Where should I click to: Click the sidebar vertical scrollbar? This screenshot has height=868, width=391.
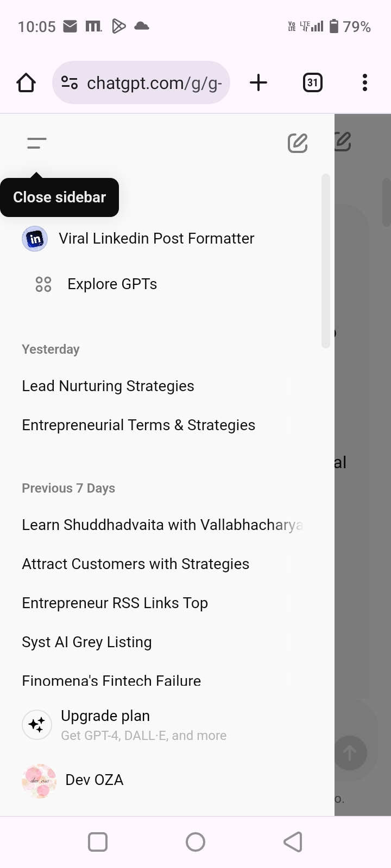point(326,260)
